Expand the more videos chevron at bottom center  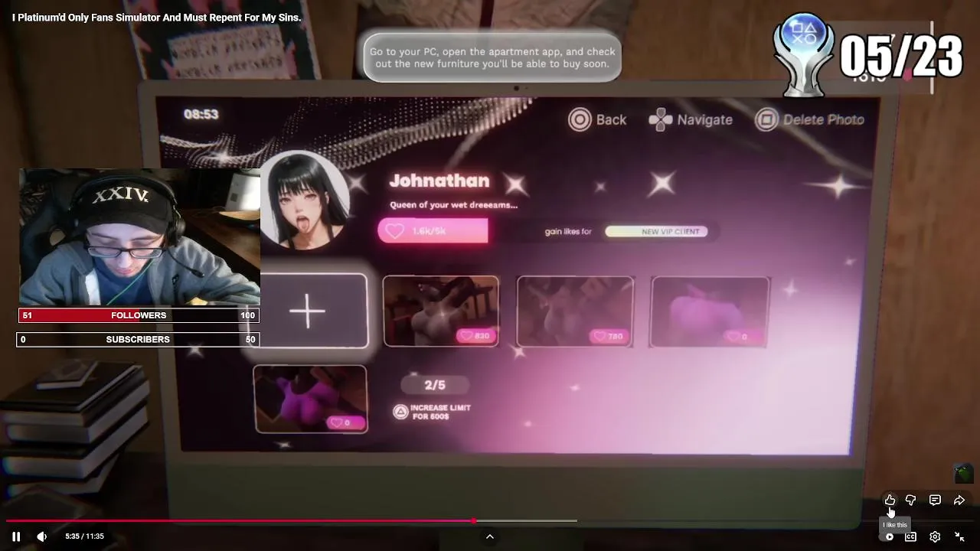[x=490, y=536]
